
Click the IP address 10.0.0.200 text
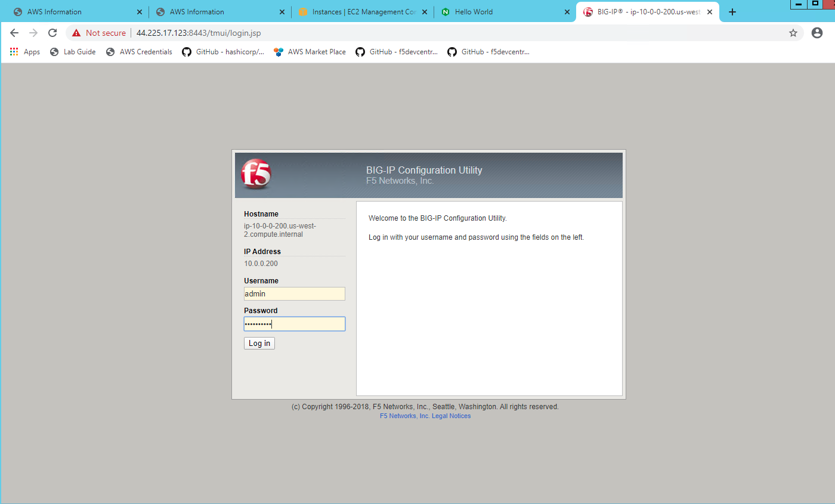261,264
